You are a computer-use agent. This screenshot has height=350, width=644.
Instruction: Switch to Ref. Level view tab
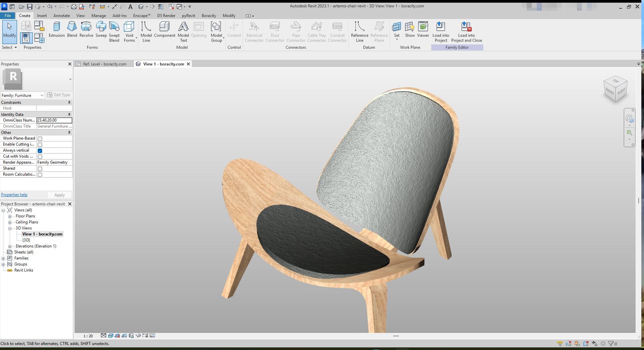[104, 64]
